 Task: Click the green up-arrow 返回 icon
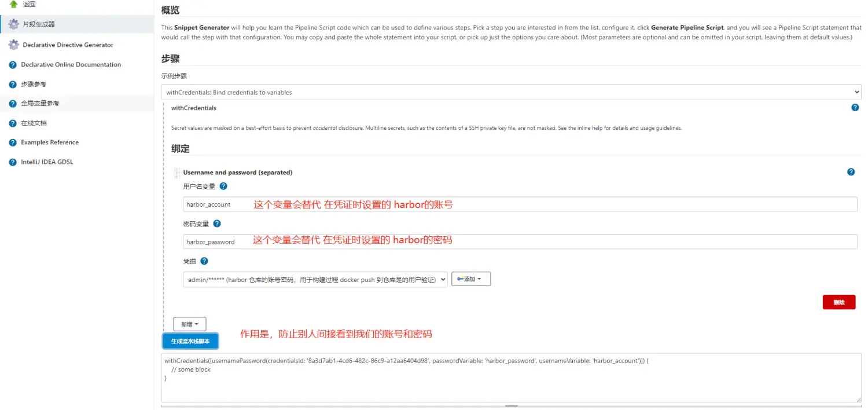[x=13, y=4]
